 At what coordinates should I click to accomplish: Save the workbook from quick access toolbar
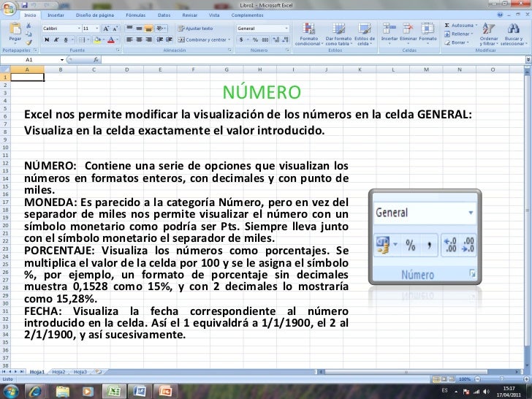(x=24, y=5)
